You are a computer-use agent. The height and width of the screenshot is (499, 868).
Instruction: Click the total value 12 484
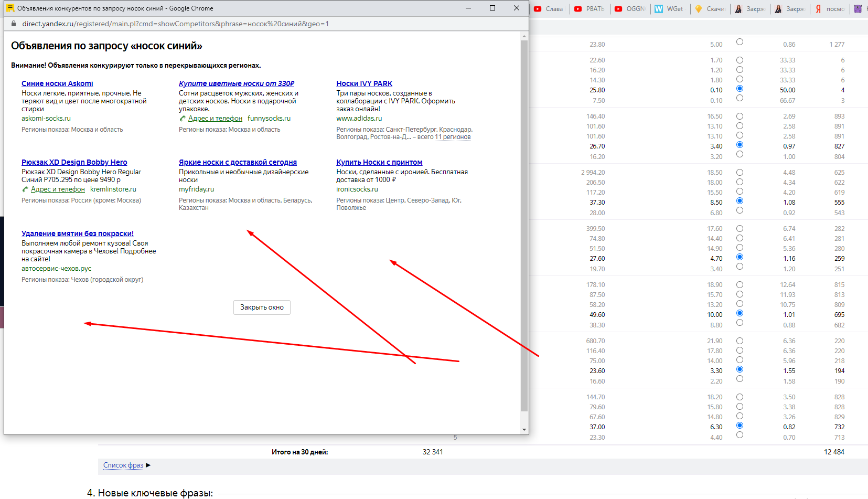[x=834, y=452]
